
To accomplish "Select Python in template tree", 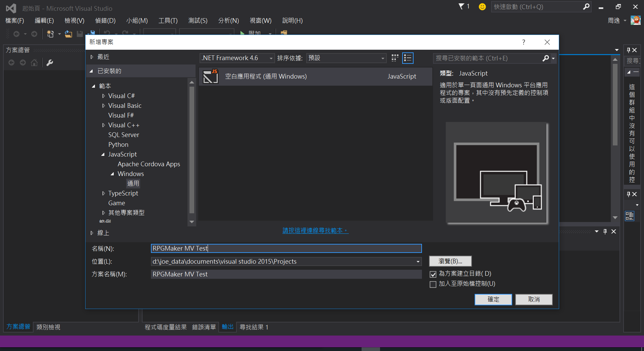I will 118,144.
